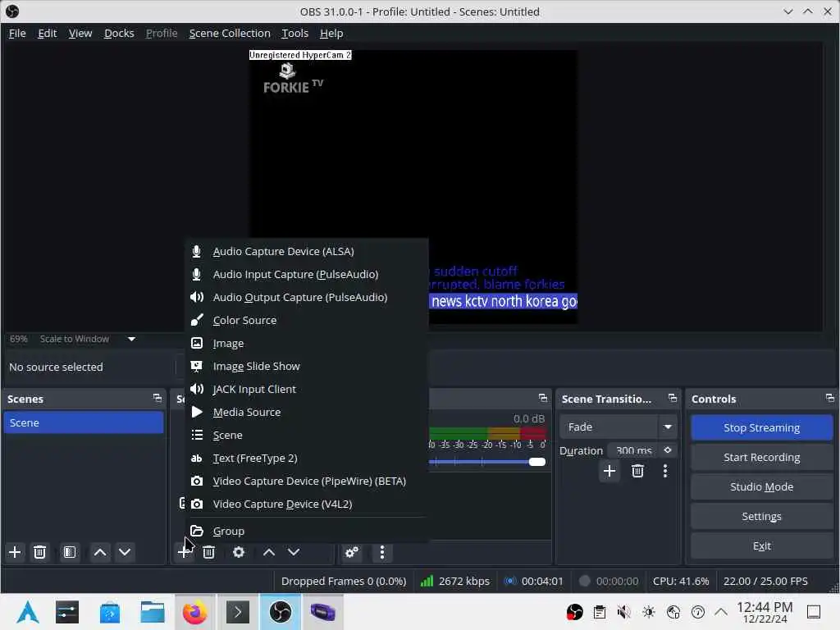The image size is (840, 630).
Task: Choose Image source from the menu
Action: (307, 344)
